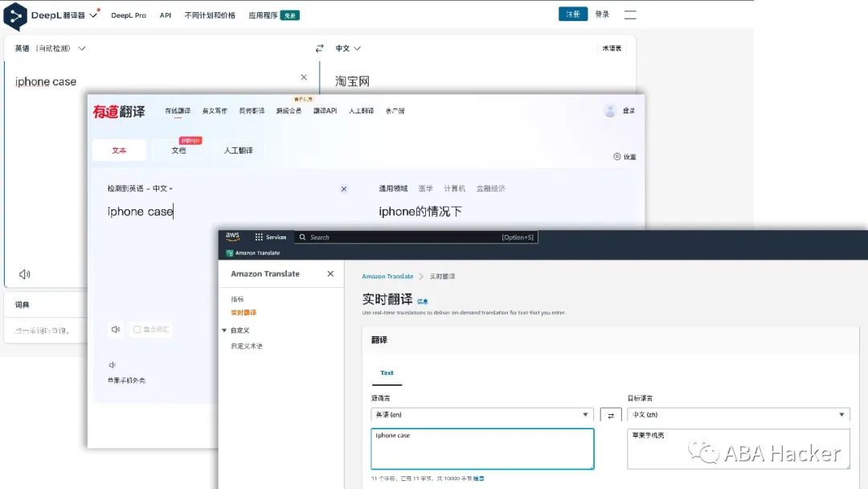Select 英文写作 in Youdao navigation
868x489 pixels.
215,111
